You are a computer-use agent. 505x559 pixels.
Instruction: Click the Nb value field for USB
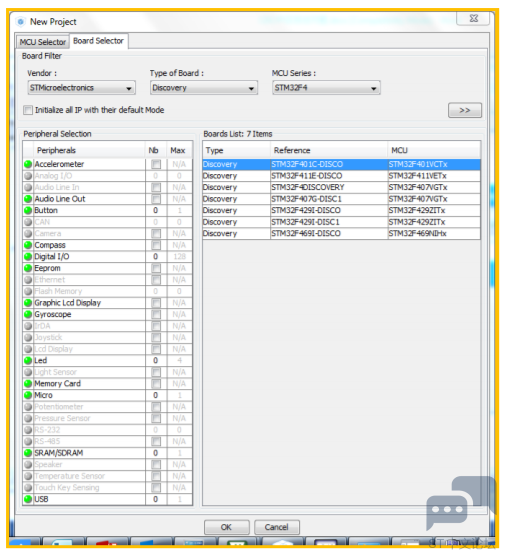[156, 499]
